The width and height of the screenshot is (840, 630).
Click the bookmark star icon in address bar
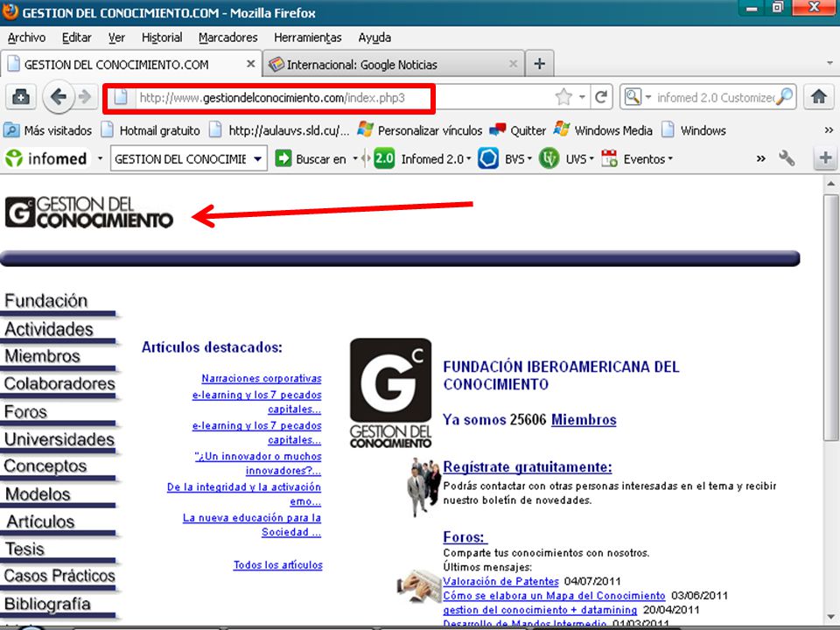563,97
